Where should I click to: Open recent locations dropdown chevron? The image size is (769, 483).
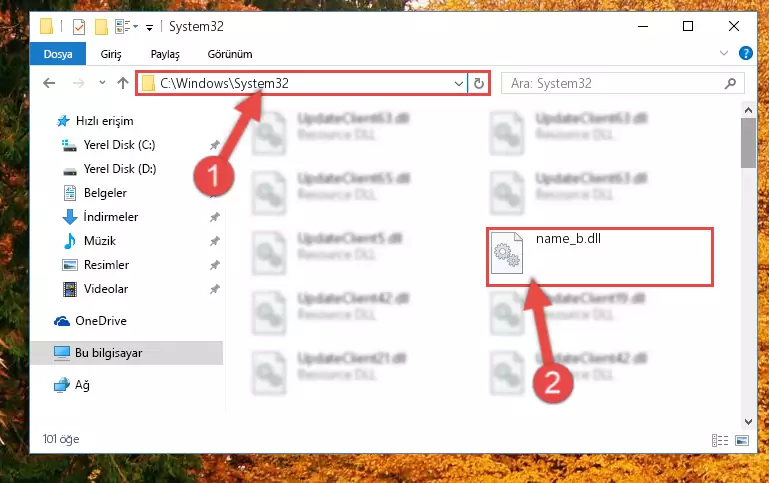102,82
